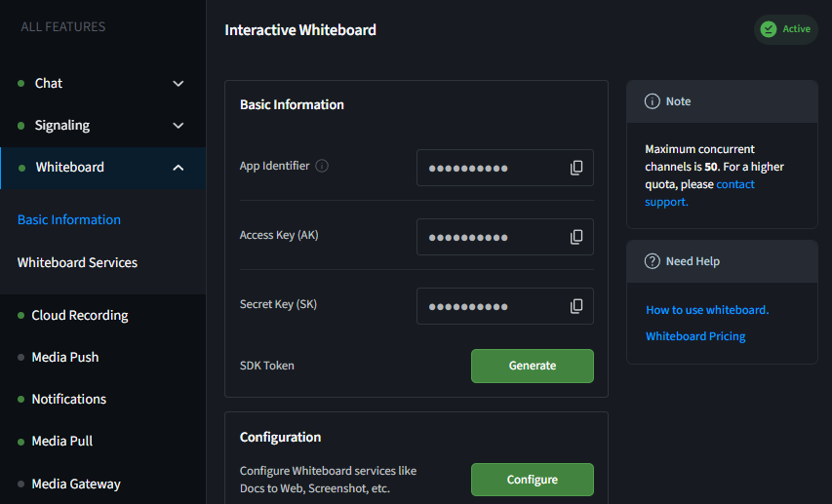Click the Note info icon

(x=653, y=101)
